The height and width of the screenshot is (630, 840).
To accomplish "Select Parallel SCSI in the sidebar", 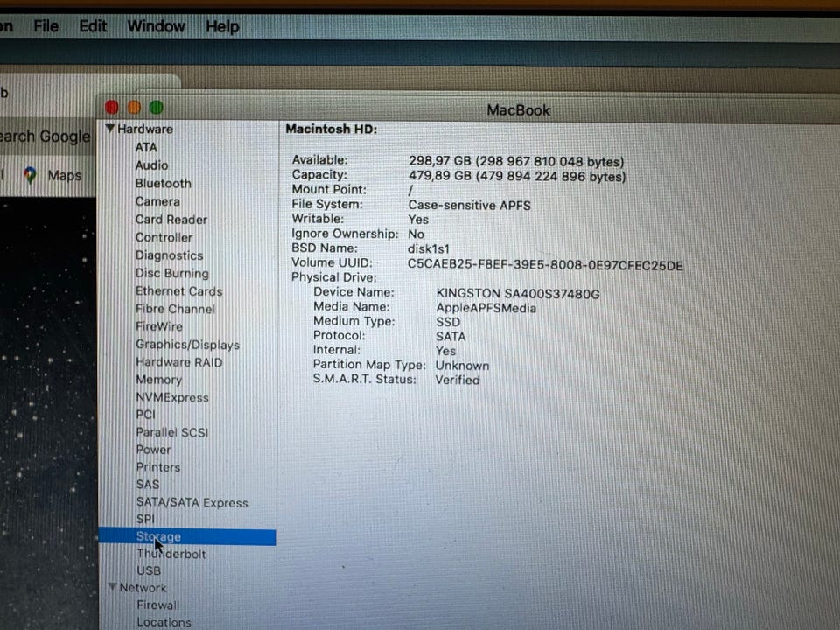I will click(172, 432).
